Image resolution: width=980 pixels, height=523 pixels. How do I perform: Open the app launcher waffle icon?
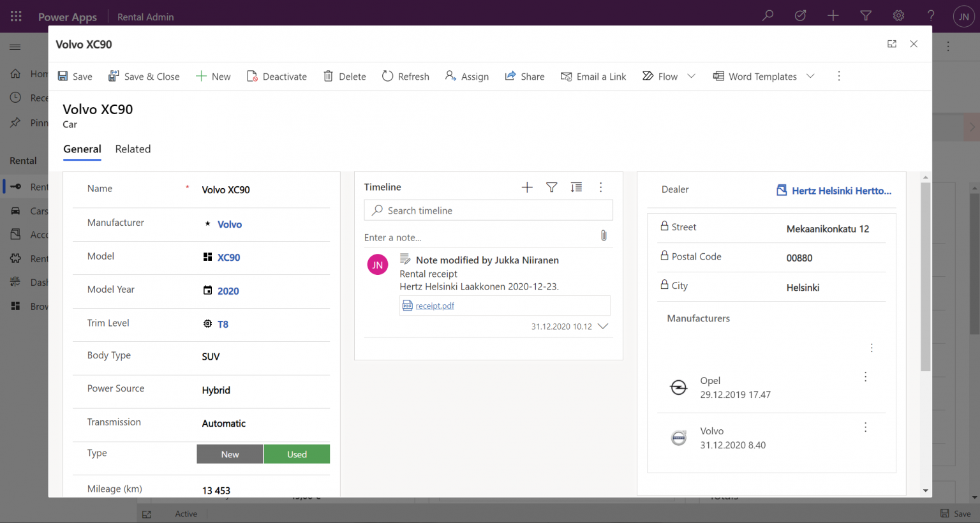coord(16,16)
